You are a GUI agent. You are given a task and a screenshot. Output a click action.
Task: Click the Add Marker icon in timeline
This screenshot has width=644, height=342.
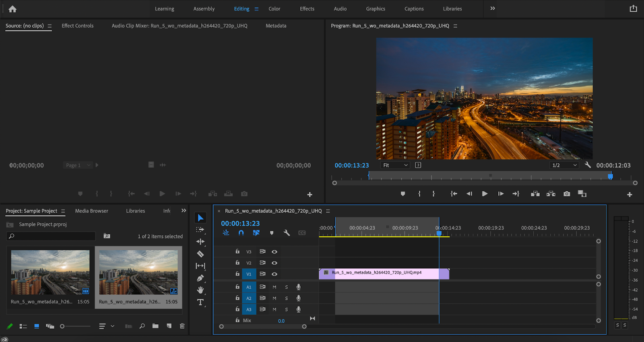(272, 233)
